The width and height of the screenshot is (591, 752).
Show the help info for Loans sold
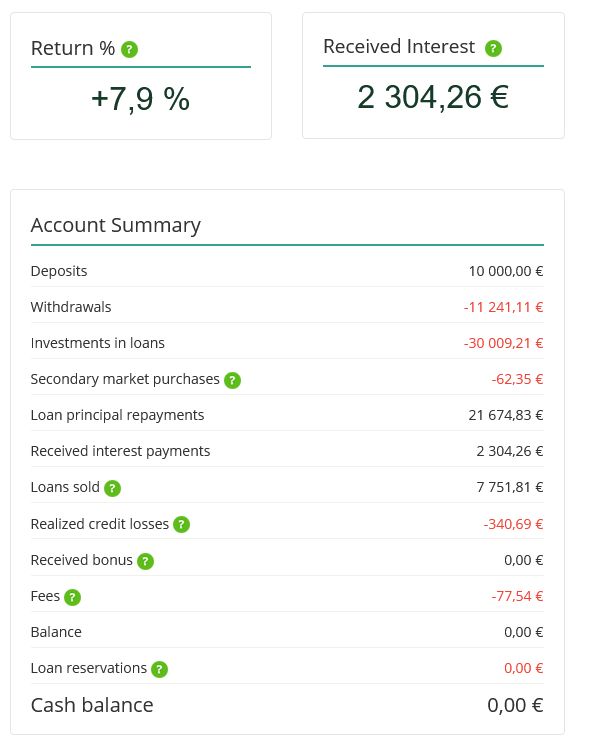pyautogui.click(x=113, y=488)
